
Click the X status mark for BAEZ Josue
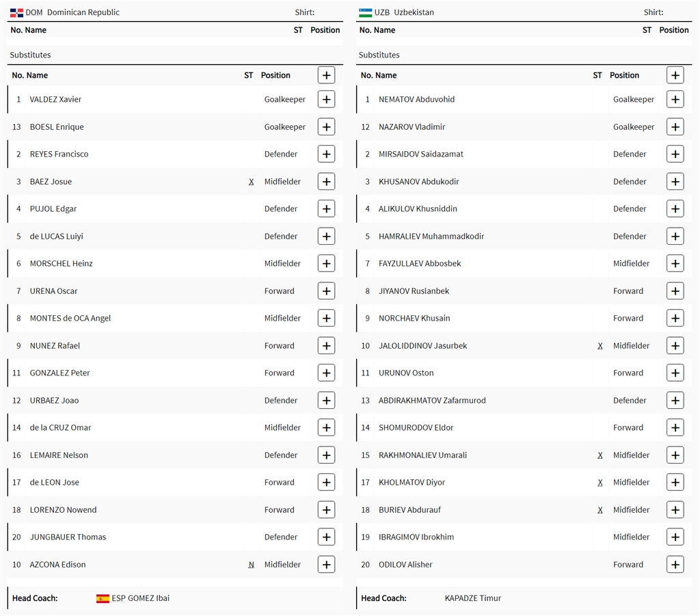(251, 182)
